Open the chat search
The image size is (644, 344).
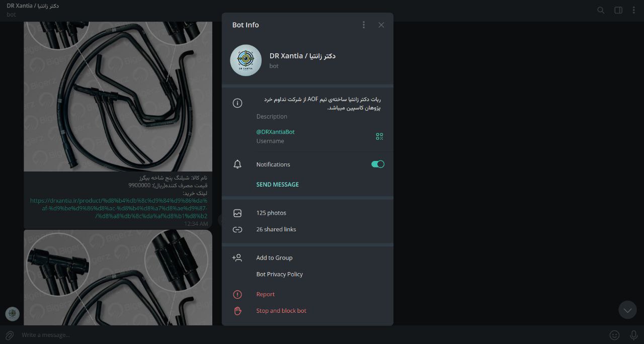click(601, 10)
